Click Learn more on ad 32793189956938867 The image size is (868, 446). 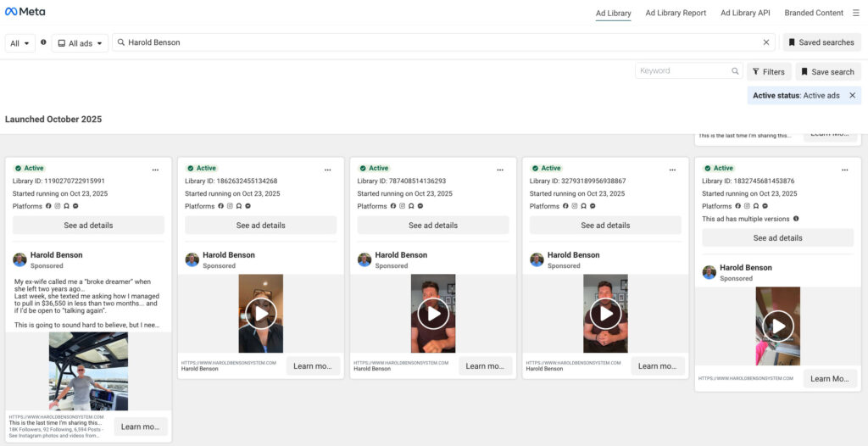pos(658,365)
